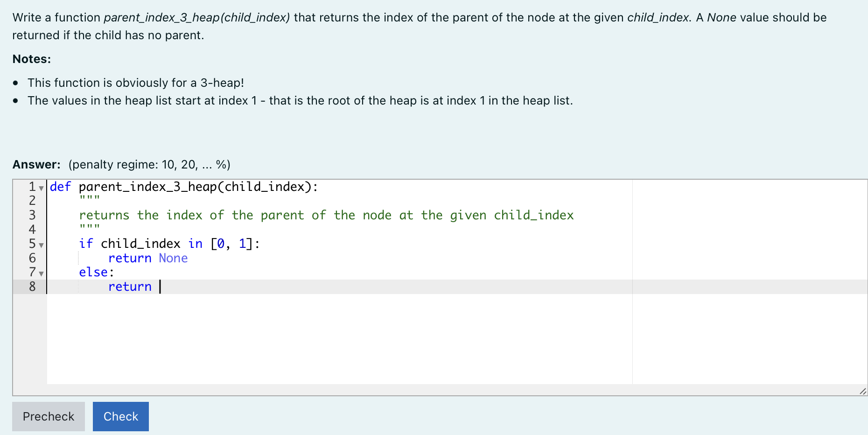Collapse the else-block fold arrow on line 7
Viewport: 868px width, 435px height.
tap(41, 274)
